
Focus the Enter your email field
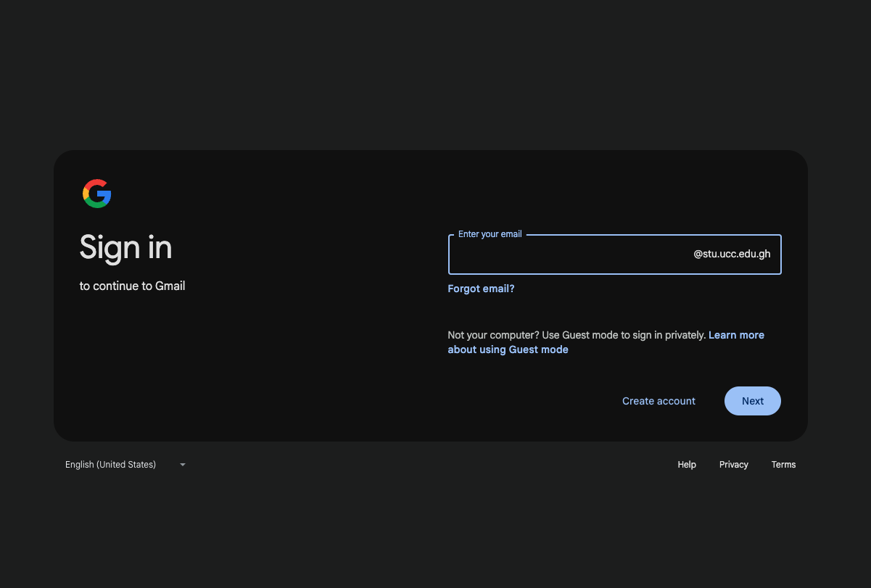[x=614, y=254]
